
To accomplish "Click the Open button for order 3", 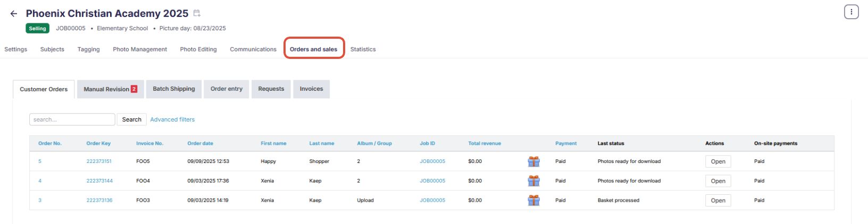I will 718,201.
